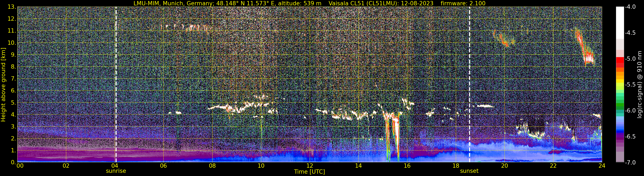Click the white dashed sunrise marker line
This screenshot has width=644, height=176.
tap(116, 85)
